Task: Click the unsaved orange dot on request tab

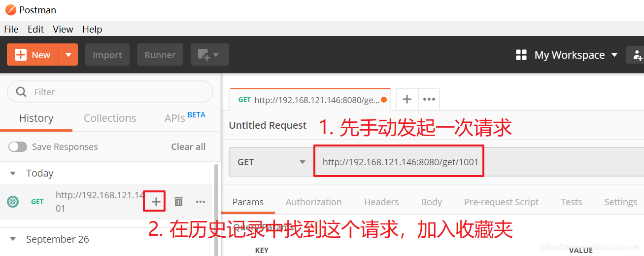Action: [384, 100]
